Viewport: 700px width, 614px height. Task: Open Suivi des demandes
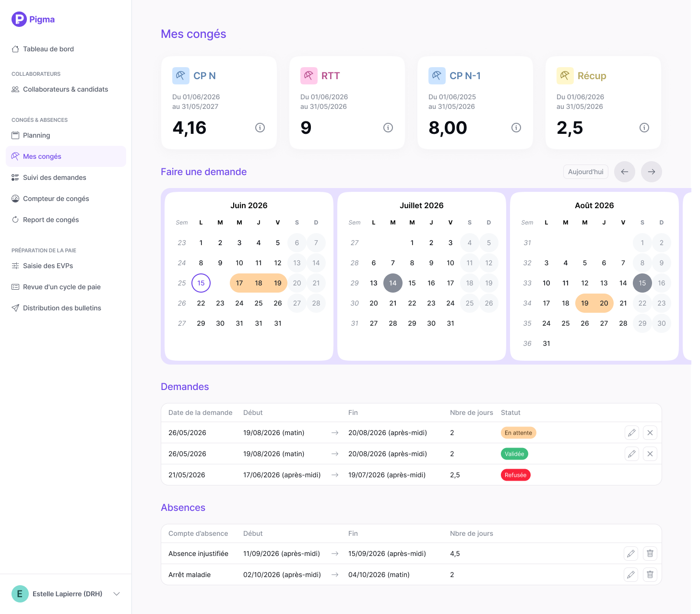[x=66, y=177]
